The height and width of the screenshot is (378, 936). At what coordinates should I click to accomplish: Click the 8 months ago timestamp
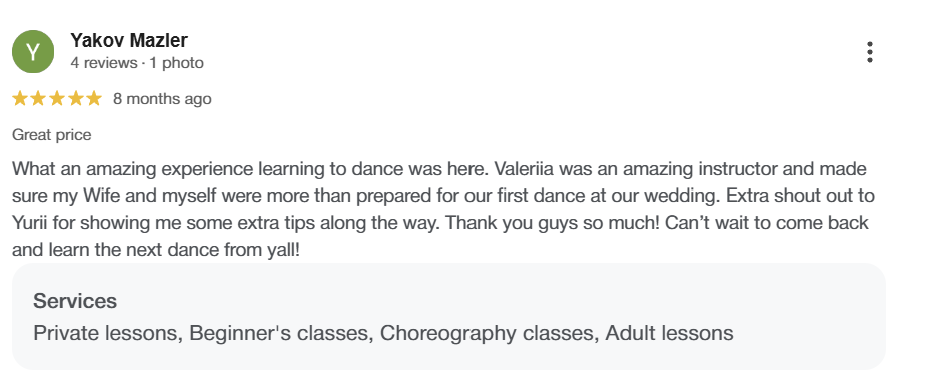point(162,99)
